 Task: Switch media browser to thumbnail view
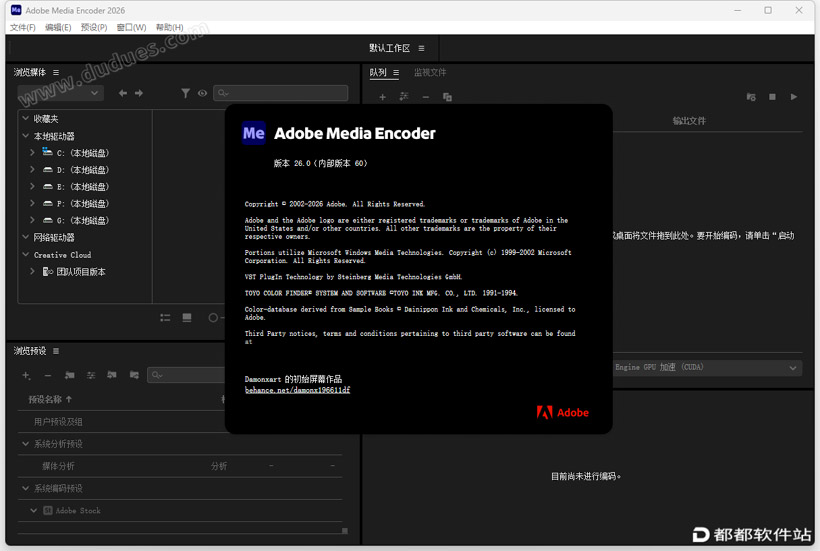[x=187, y=317]
